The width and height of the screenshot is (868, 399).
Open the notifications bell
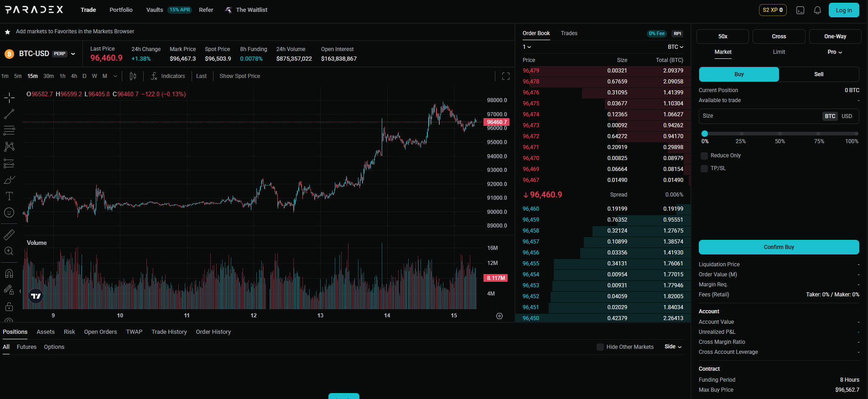pos(817,10)
